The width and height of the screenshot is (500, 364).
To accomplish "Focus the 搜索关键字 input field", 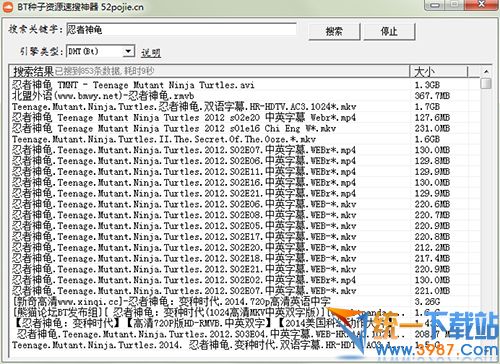I will coord(181,30).
